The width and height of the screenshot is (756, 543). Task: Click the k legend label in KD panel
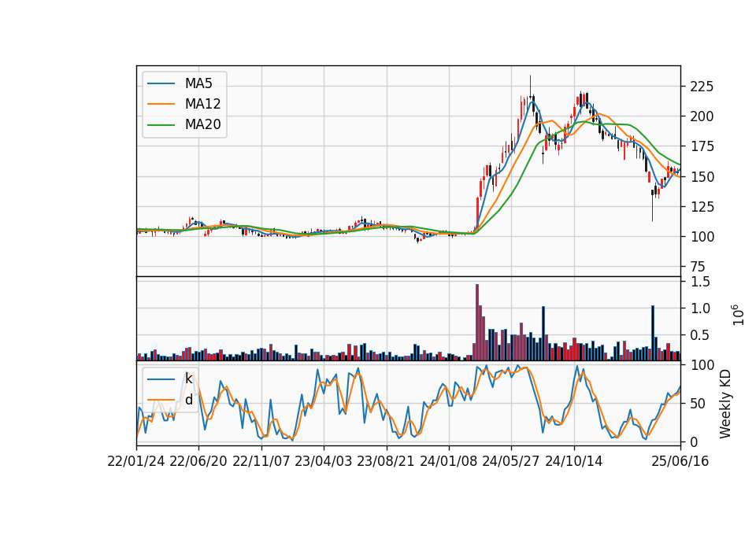[188, 379]
